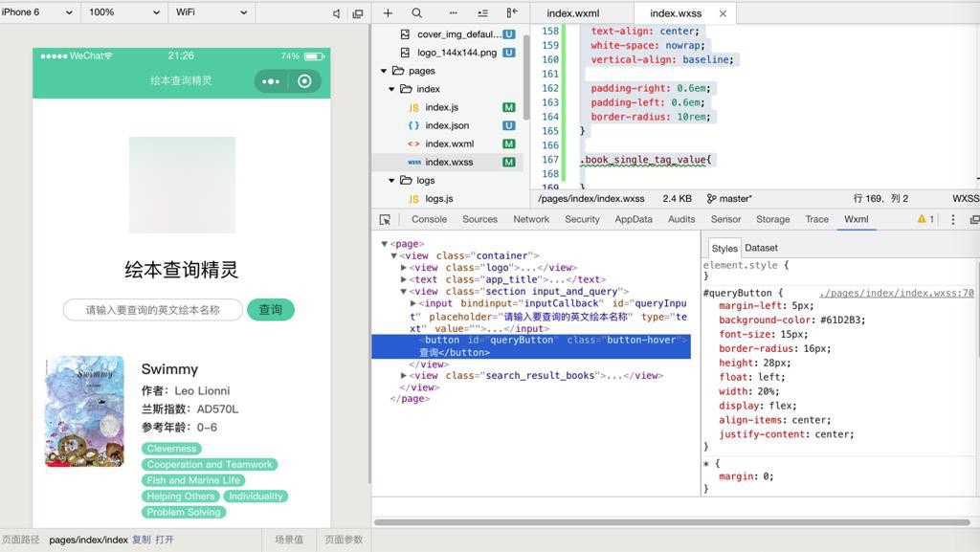The height and width of the screenshot is (552, 980).
Task: Switch to Dataset tab in styles pane
Action: 761,248
